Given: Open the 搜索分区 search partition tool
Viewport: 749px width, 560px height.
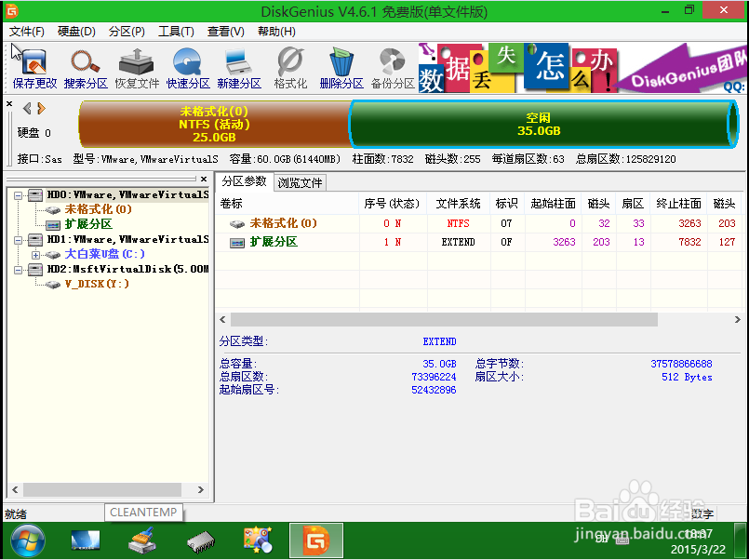Looking at the screenshot, I should point(86,68).
